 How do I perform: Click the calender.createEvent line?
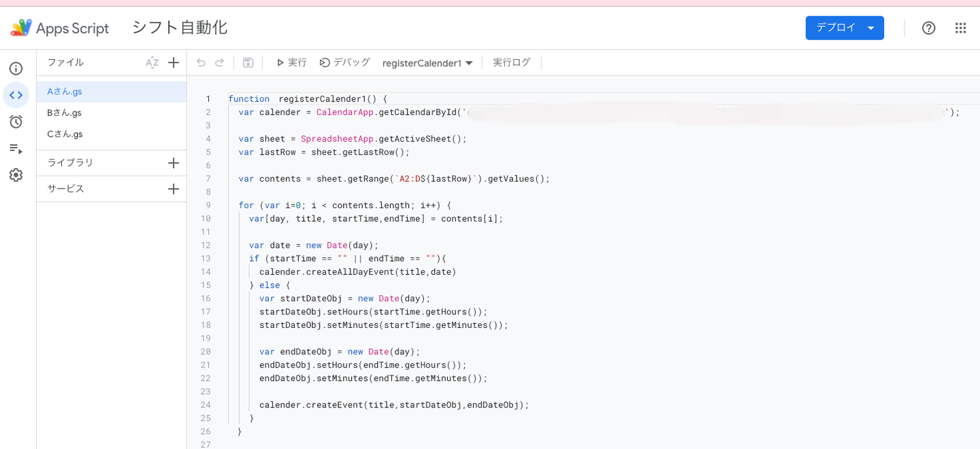pos(394,405)
